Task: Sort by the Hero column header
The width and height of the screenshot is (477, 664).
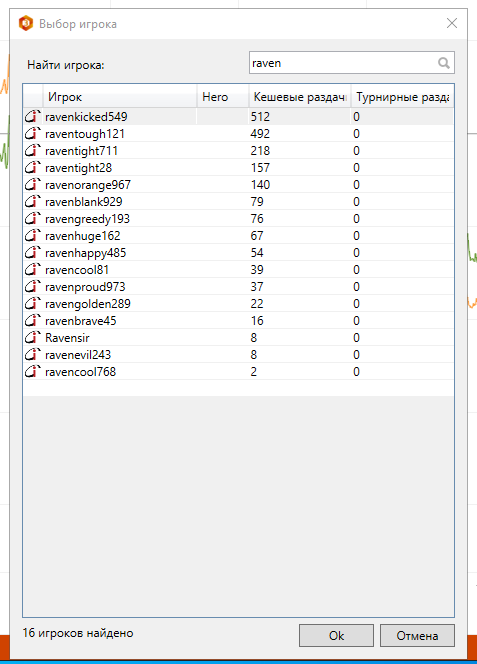Action: click(x=222, y=97)
